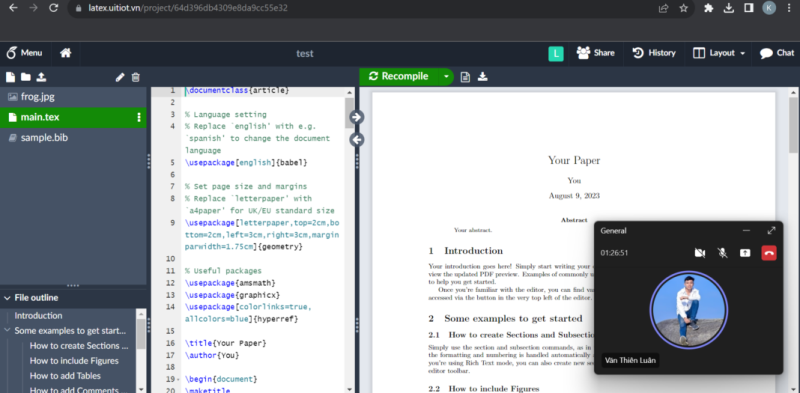Click the project title 'test'
This screenshot has width=800, height=393.
pyautogui.click(x=305, y=54)
